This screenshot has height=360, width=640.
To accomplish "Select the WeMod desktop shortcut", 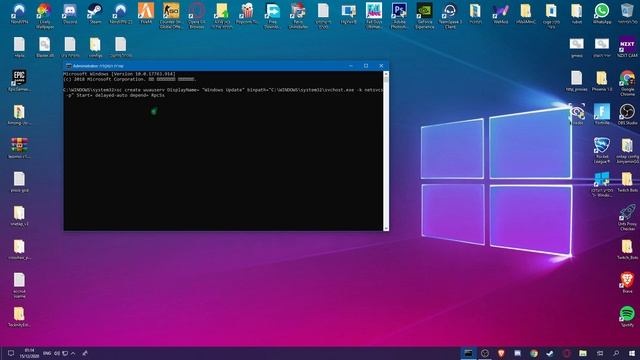I will coord(500,13).
